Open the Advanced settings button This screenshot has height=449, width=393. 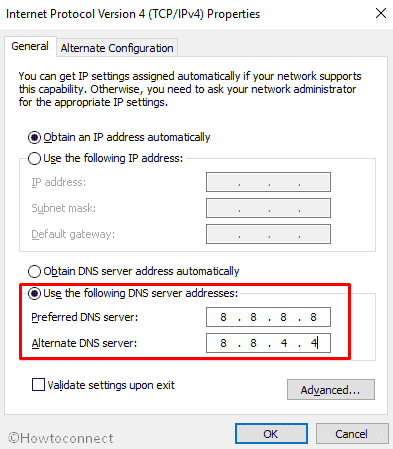331,389
